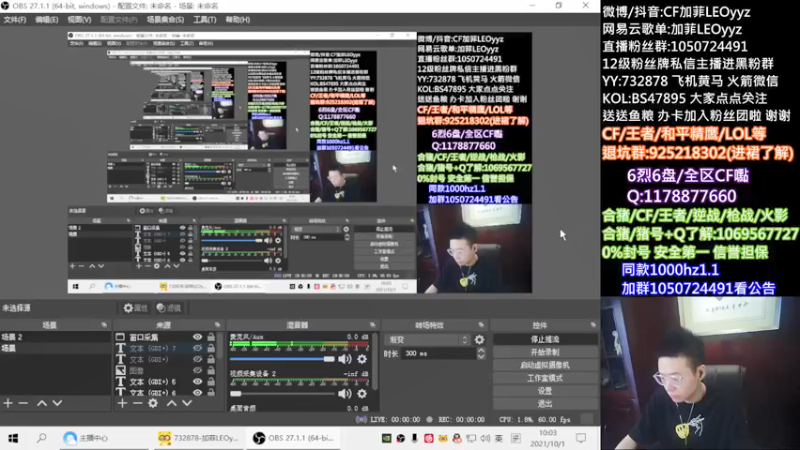
Task: Select scene named 场景 2
Action: click(x=55, y=337)
